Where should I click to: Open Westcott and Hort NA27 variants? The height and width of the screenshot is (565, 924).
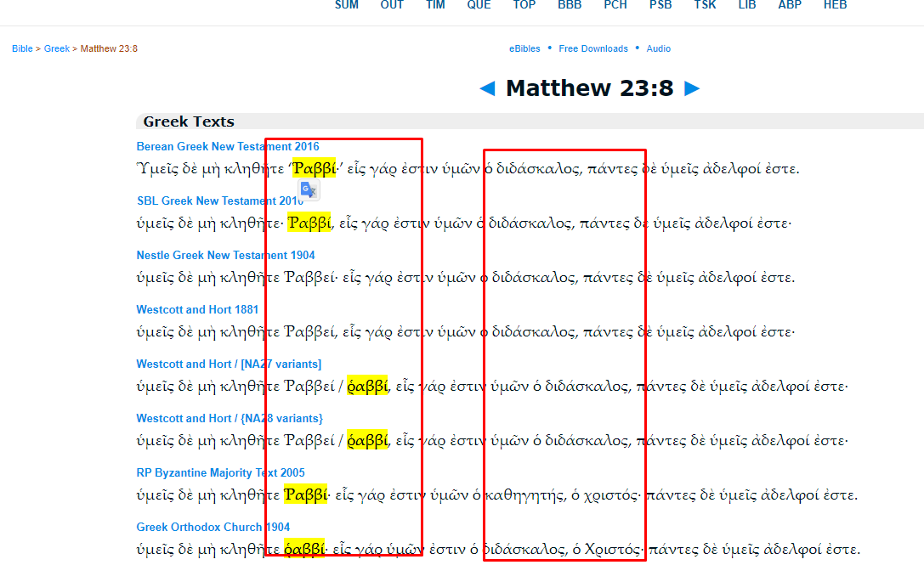pyautogui.click(x=229, y=364)
